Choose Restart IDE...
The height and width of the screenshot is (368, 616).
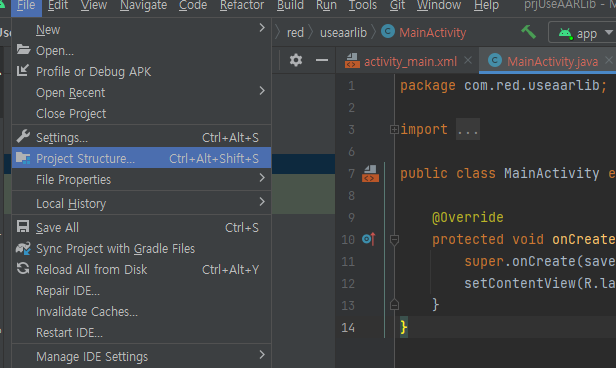pos(141,333)
